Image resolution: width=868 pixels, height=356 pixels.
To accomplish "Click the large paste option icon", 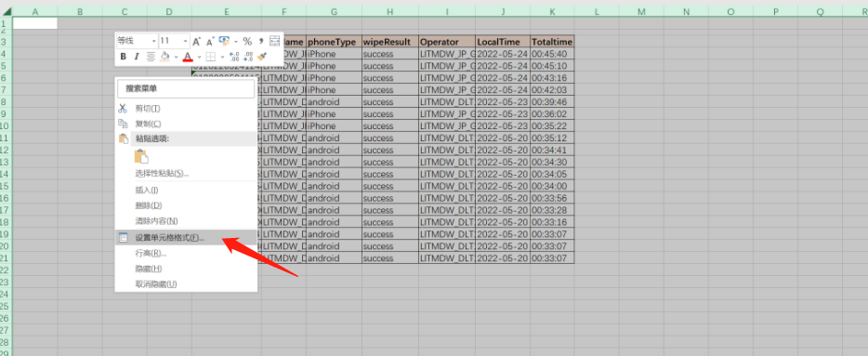I will click(x=141, y=157).
